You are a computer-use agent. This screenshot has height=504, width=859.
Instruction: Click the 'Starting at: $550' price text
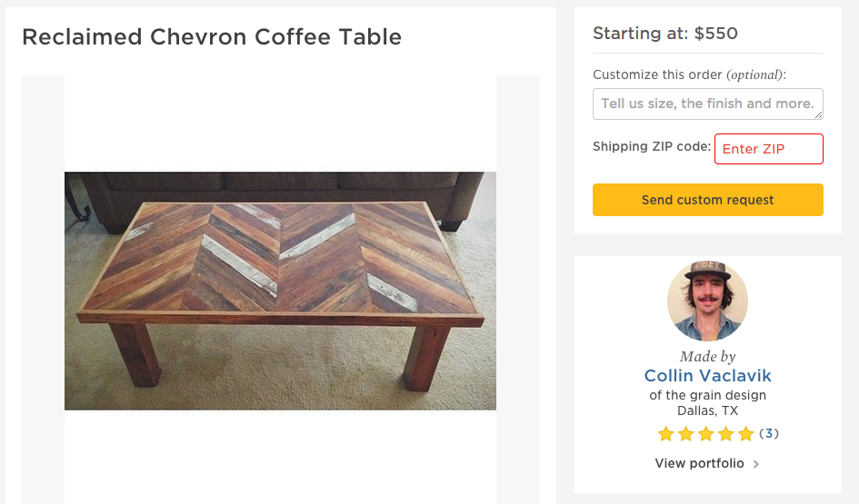665,34
